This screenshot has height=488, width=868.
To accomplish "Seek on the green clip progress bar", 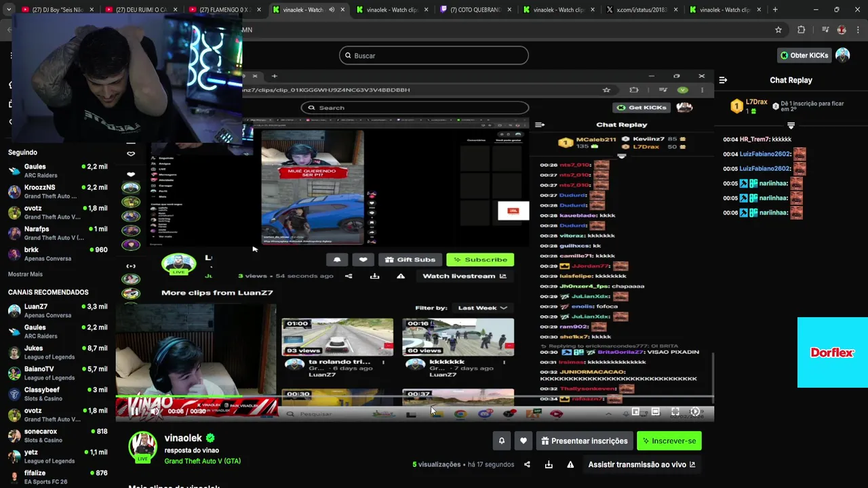I will point(414,396).
